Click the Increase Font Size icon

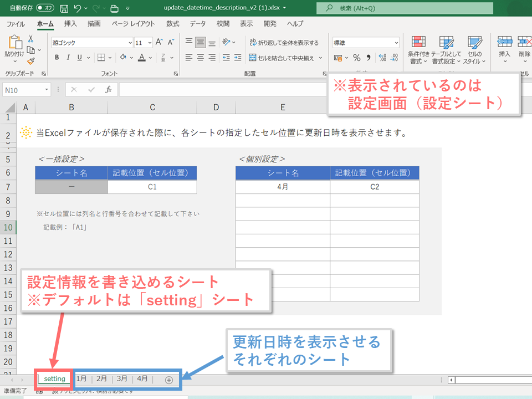point(159,42)
